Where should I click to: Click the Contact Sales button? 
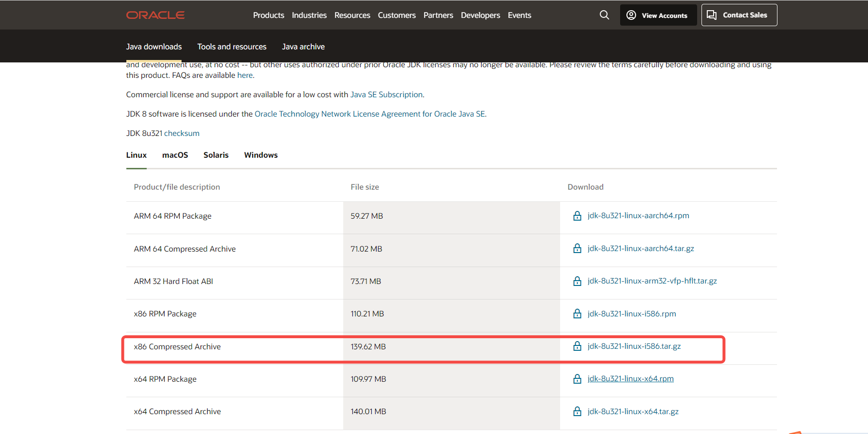[x=739, y=15]
